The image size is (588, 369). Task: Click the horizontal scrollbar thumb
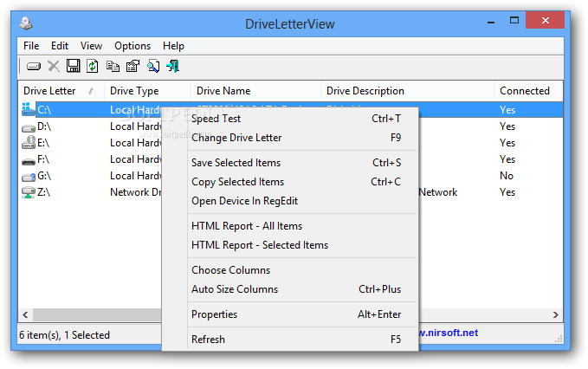click(x=97, y=314)
